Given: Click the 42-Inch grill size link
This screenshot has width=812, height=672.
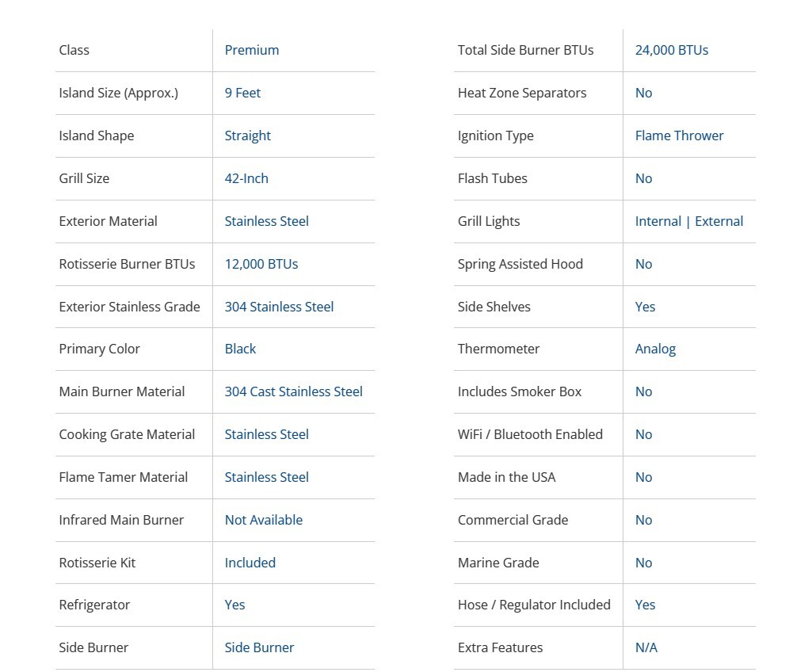Looking at the screenshot, I should pyautogui.click(x=246, y=178).
